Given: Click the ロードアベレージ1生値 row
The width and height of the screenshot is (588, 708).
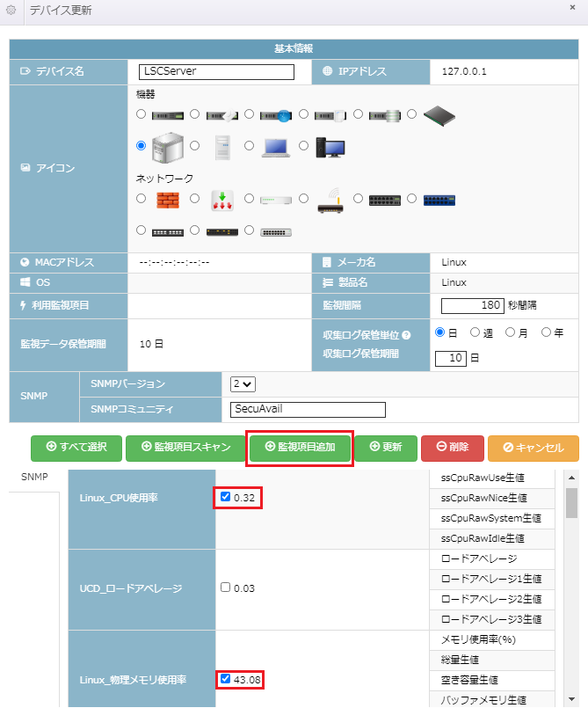Looking at the screenshot, I should point(492,579).
